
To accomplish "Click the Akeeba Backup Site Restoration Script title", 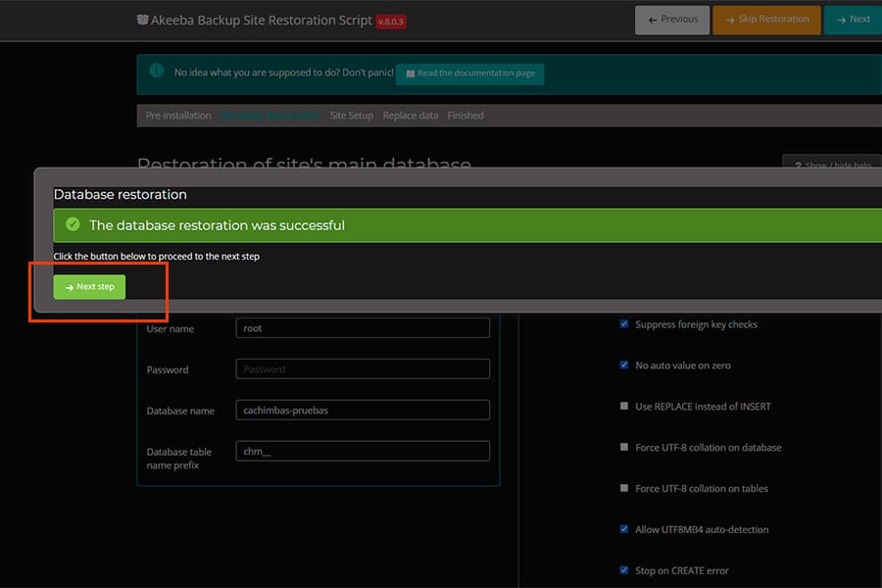I will click(x=262, y=21).
